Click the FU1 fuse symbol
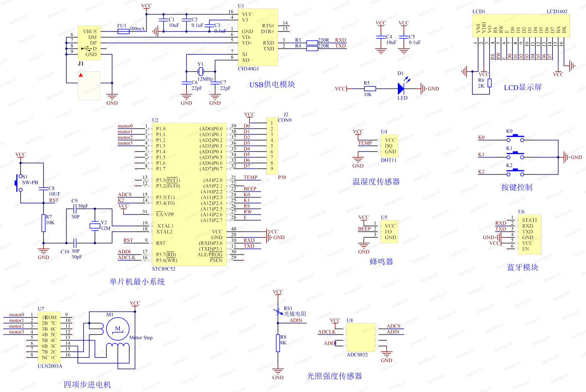586x392 pixels. (123, 32)
